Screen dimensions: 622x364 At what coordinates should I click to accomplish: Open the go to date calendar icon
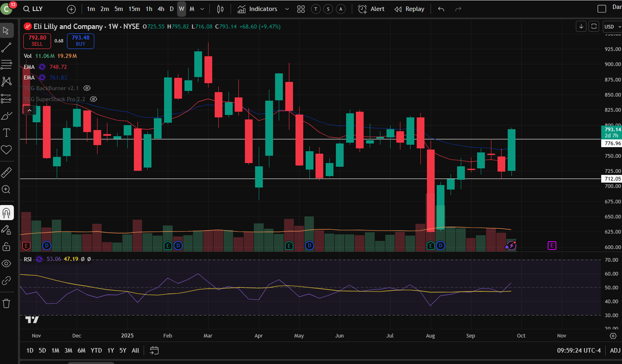point(154,351)
